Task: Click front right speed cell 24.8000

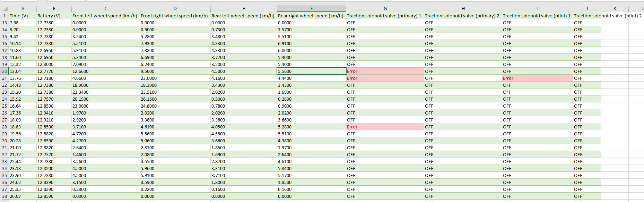Action: pos(175,106)
